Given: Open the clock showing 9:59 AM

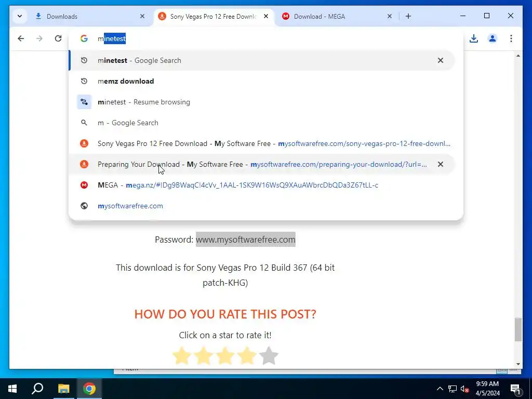Looking at the screenshot, I should coord(487,389).
